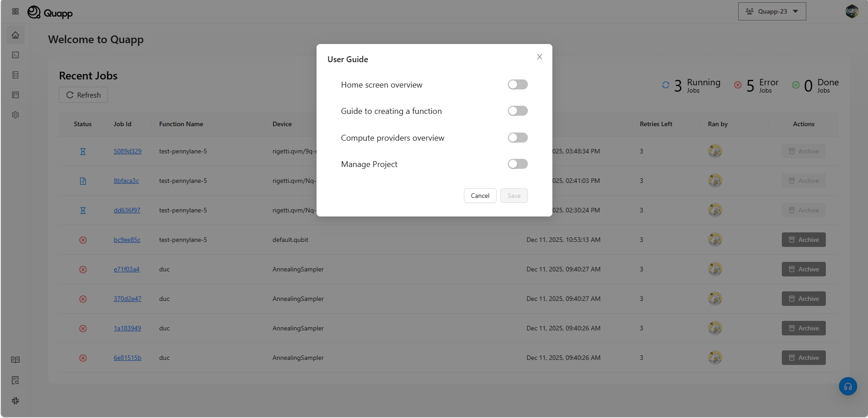Enable the Home screen overview toggle
868x418 pixels.
tap(517, 84)
